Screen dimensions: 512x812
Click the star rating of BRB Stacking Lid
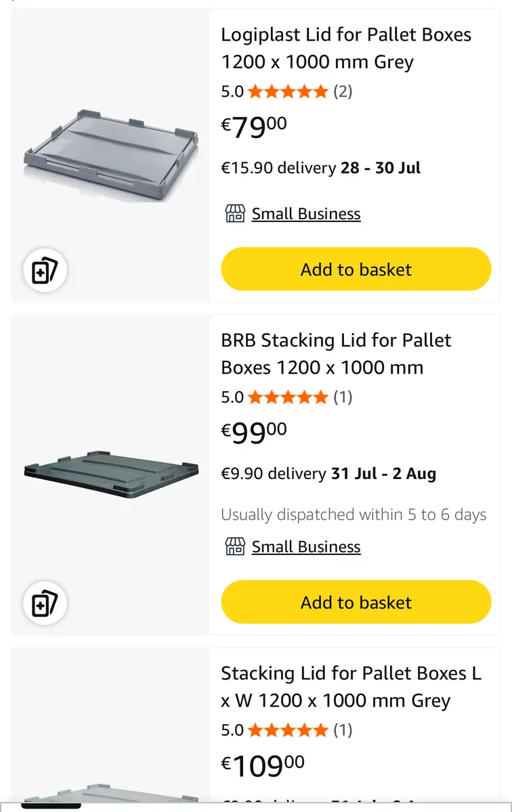coord(288,397)
